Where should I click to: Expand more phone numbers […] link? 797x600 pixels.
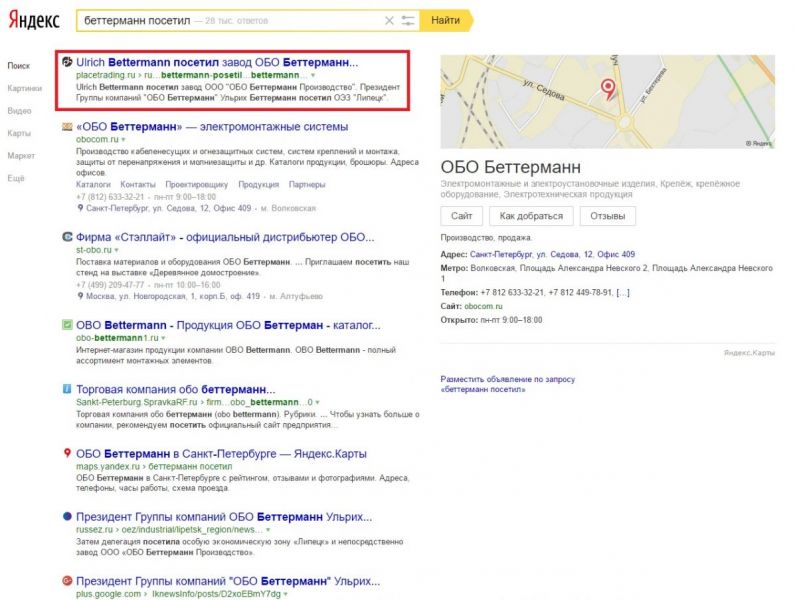[x=623, y=292]
